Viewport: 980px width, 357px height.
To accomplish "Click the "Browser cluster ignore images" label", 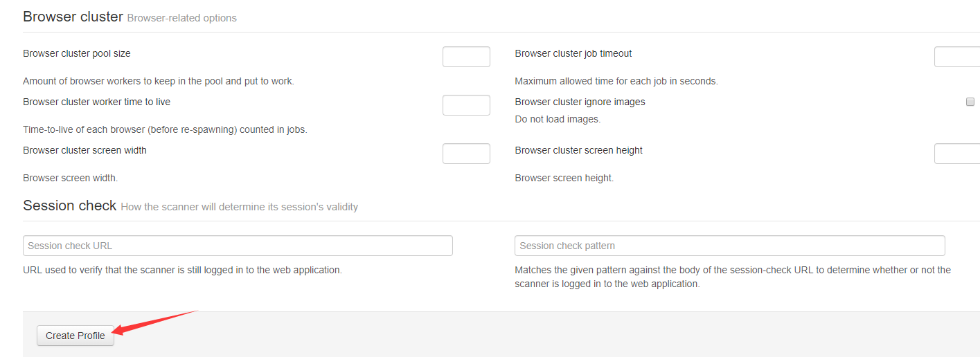I will coord(580,102).
